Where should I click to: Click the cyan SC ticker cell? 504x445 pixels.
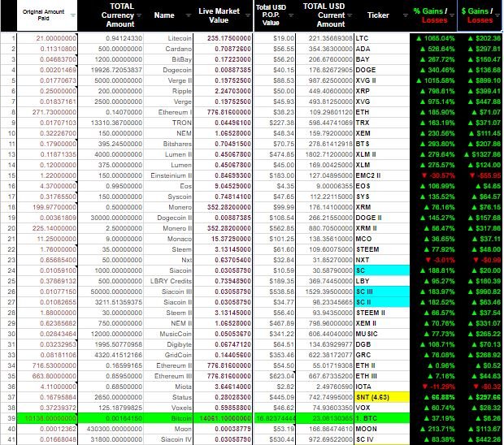point(382,270)
